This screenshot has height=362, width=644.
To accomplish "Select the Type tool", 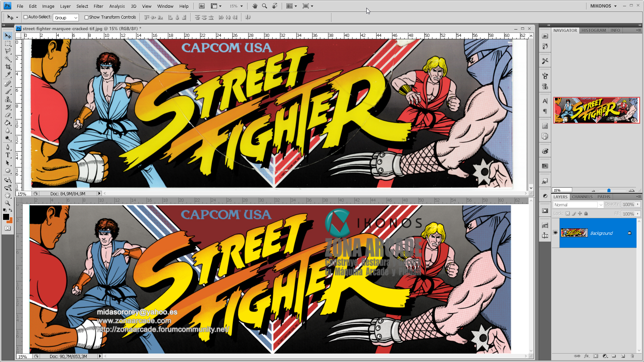I will click(x=8, y=155).
